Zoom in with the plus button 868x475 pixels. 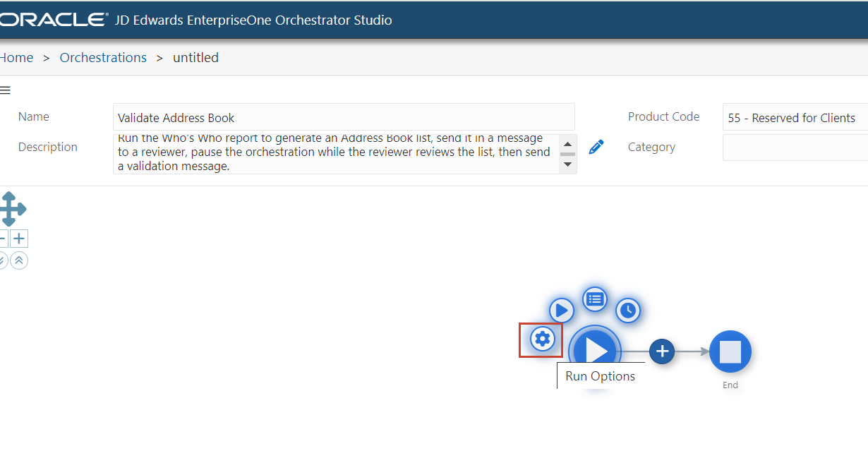[x=19, y=239]
